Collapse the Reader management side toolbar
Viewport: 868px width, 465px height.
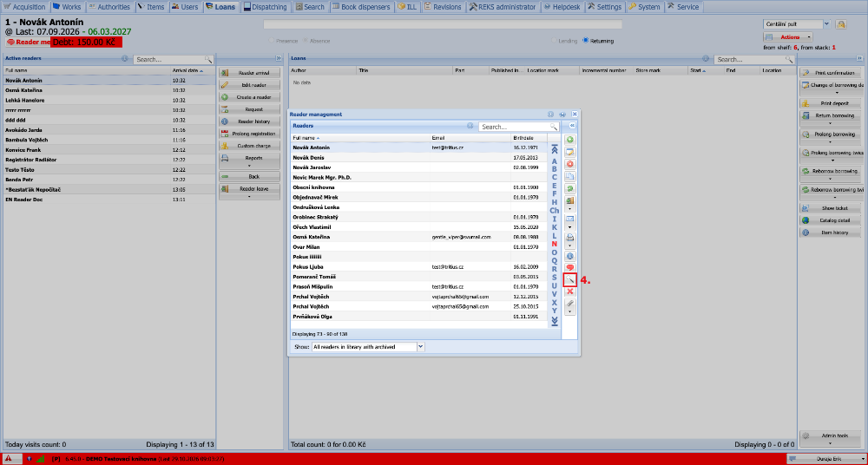click(574, 126)
